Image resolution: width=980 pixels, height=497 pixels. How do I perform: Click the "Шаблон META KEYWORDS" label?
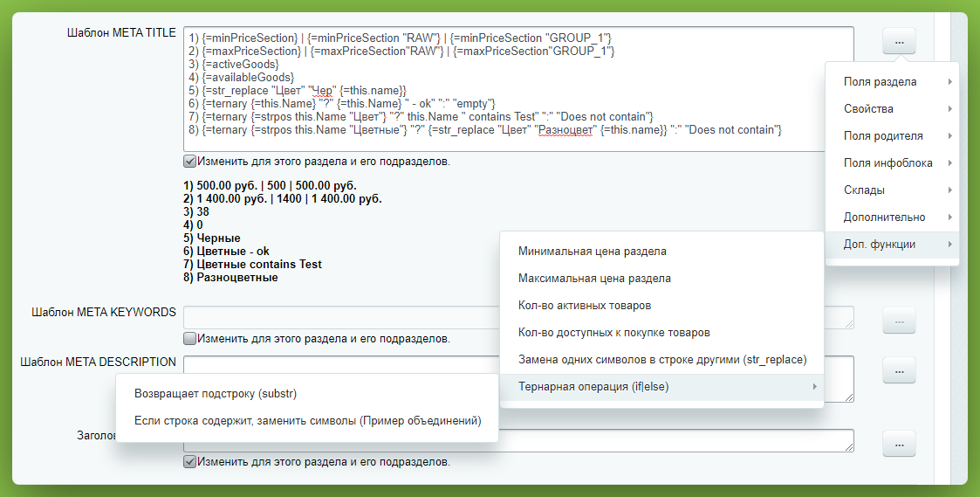pyautogui.click(x=104, y=312)
